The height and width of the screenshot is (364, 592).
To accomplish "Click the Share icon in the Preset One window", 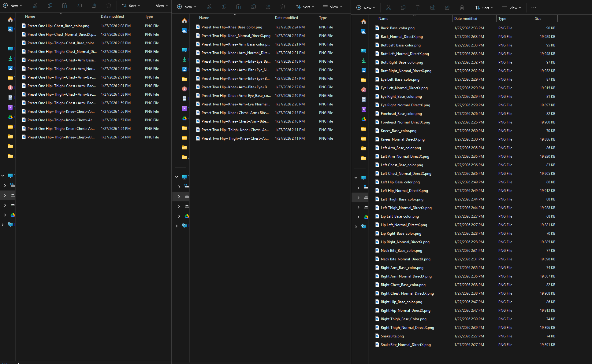I will 94,6.
